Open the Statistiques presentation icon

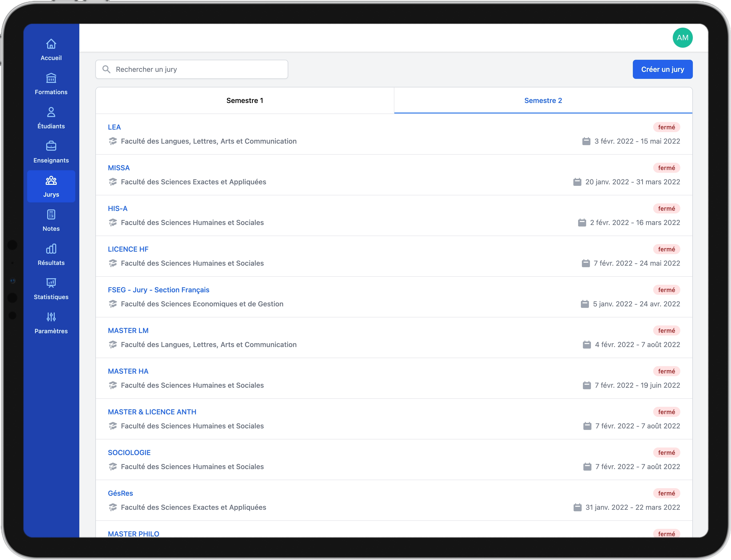pos(51,283)
